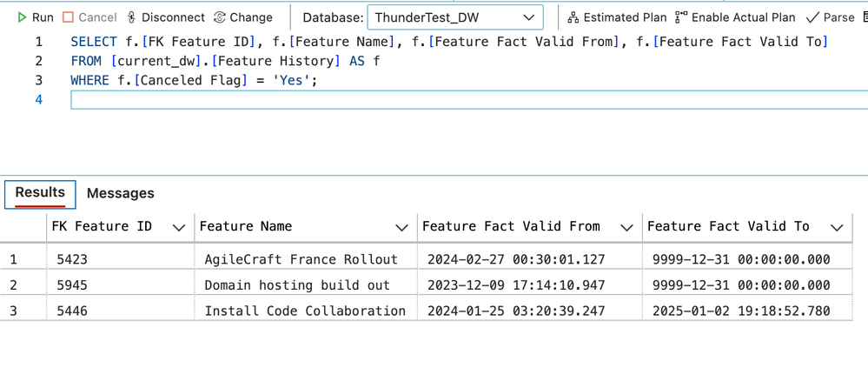Expand Feature Name column chevron
The image size is (868, 368).
click(402, 227)
